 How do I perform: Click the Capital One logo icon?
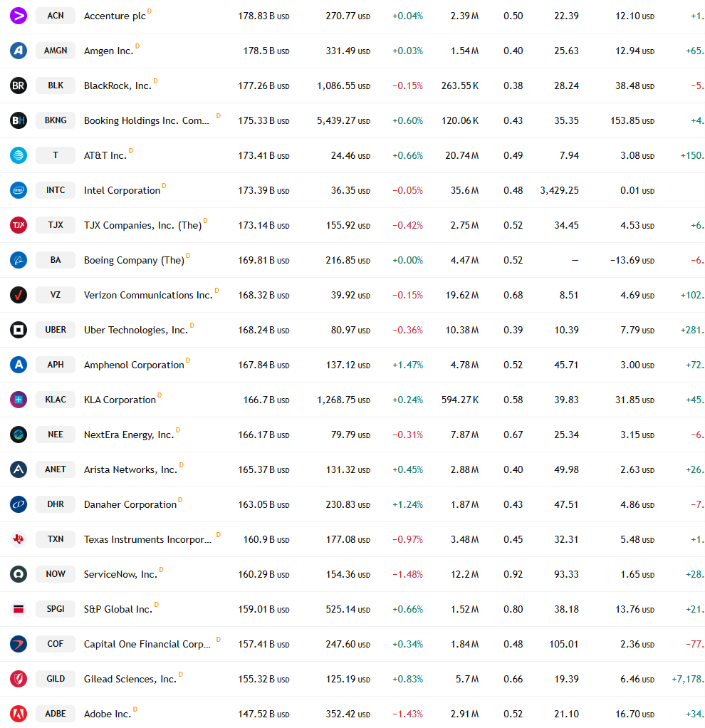[19, 644]
